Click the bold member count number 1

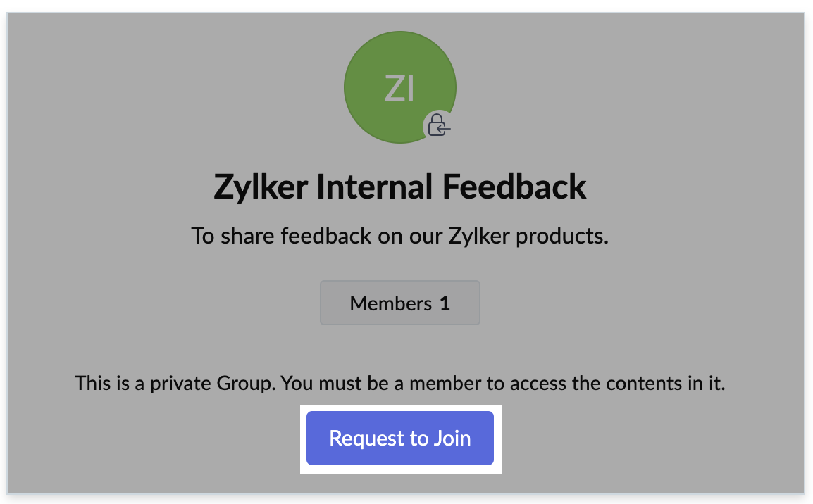[445, 304]
